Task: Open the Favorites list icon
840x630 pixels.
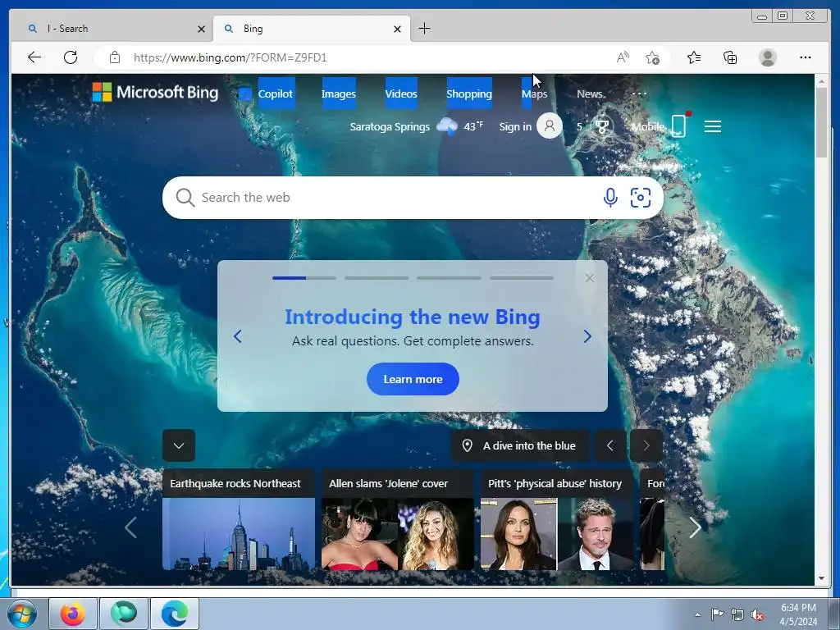Action: pyautogui.click(x=694, y=57)
